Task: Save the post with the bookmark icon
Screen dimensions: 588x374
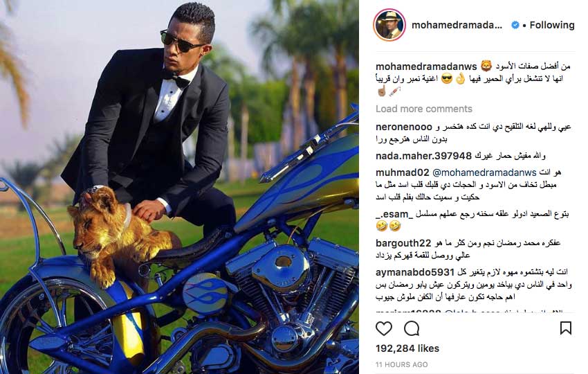Action: [x=565, y=328]
